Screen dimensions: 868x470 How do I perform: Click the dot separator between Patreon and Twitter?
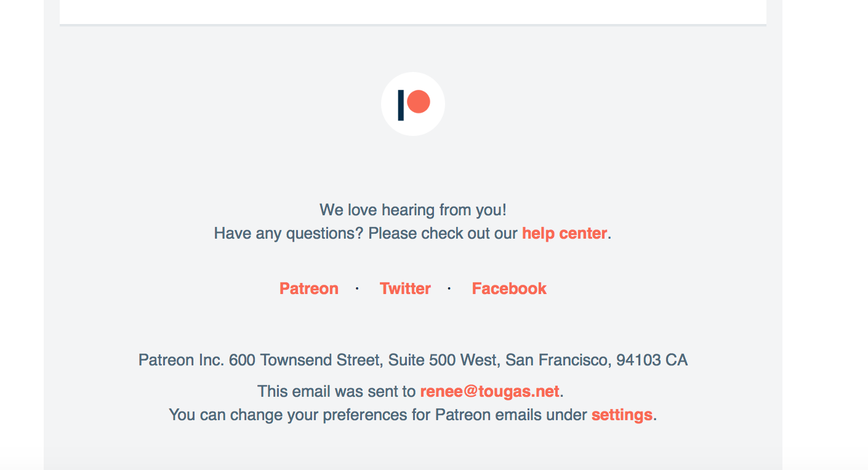tap(357, 289)
